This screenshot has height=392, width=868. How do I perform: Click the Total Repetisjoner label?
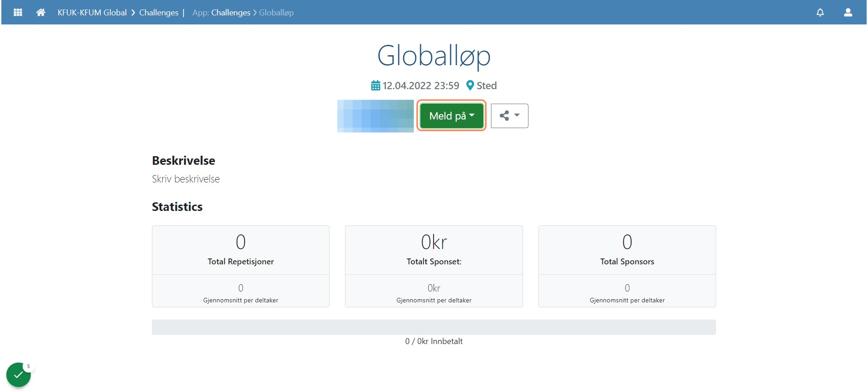(x=241, y=262)
